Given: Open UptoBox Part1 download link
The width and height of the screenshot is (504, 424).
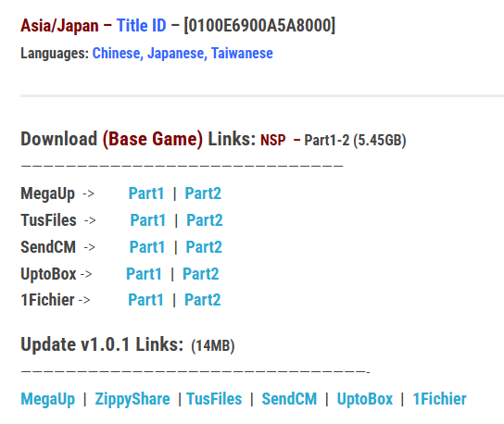Looking at the screenshot, I should point(144,274).
